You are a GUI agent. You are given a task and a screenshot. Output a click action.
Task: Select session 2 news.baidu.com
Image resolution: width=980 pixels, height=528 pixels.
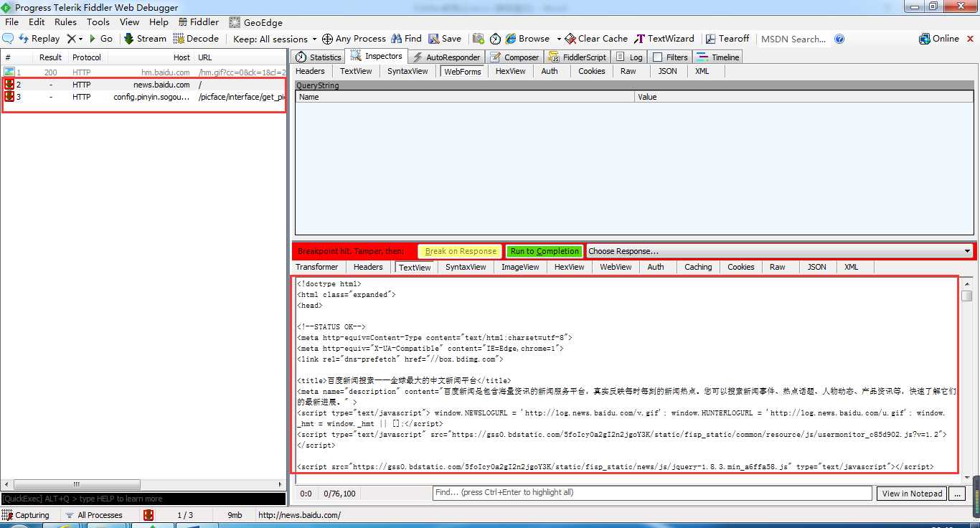[143, 85]
